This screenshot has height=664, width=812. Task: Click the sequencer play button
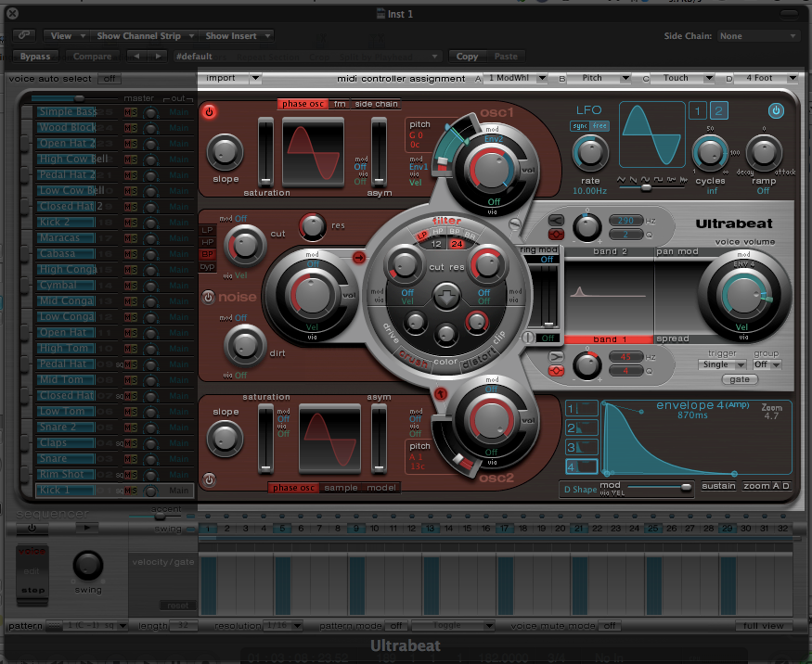pos(86,527)
